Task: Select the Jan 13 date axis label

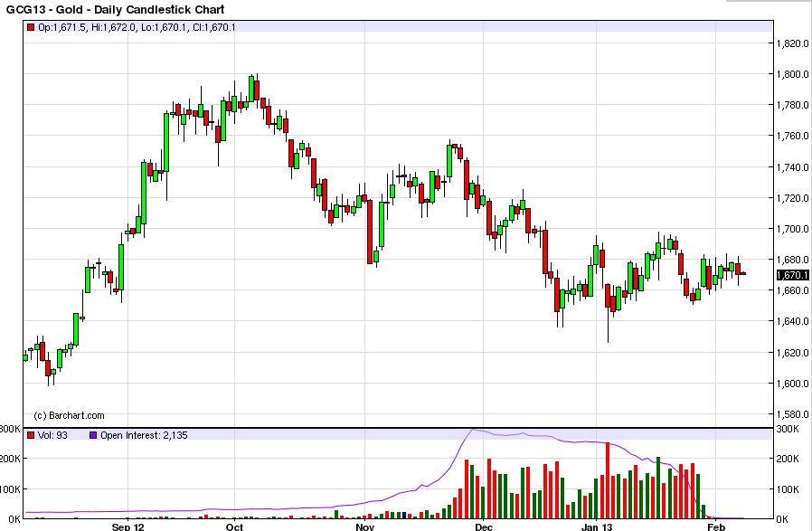Action: 597,526
